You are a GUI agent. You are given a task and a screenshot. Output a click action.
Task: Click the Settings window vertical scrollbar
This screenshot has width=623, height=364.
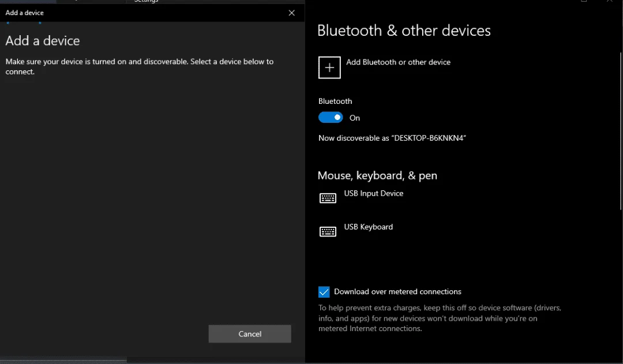pos(621,131)
